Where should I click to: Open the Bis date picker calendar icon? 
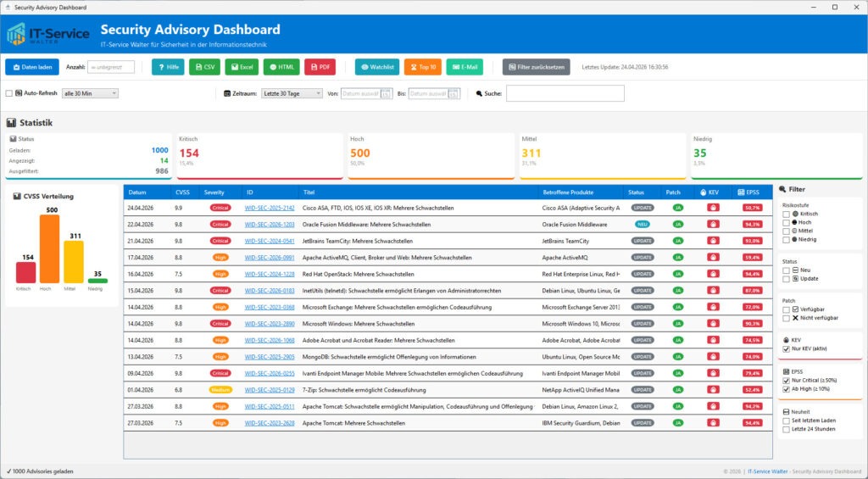click(453, 93)
